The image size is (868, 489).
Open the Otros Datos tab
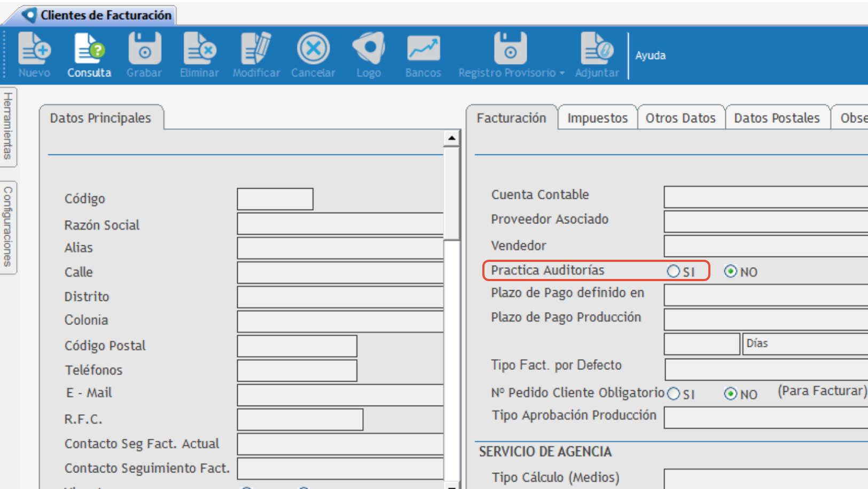(x=681, y=118)
